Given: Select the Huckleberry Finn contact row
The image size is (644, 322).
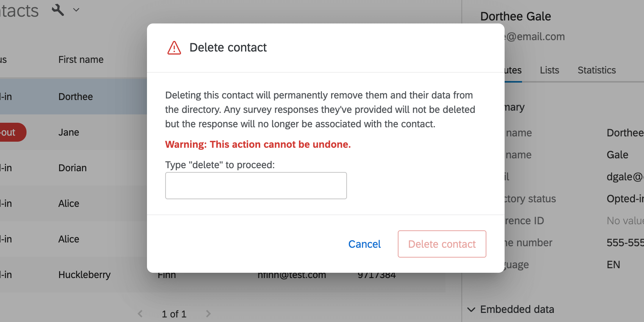Looking at the screenshot, I should coord(84,275).
